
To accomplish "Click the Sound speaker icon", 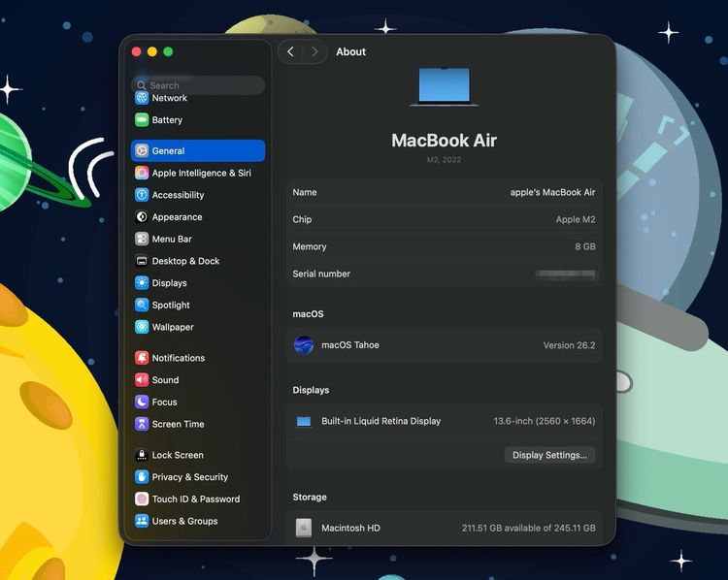I will (142, 380).
